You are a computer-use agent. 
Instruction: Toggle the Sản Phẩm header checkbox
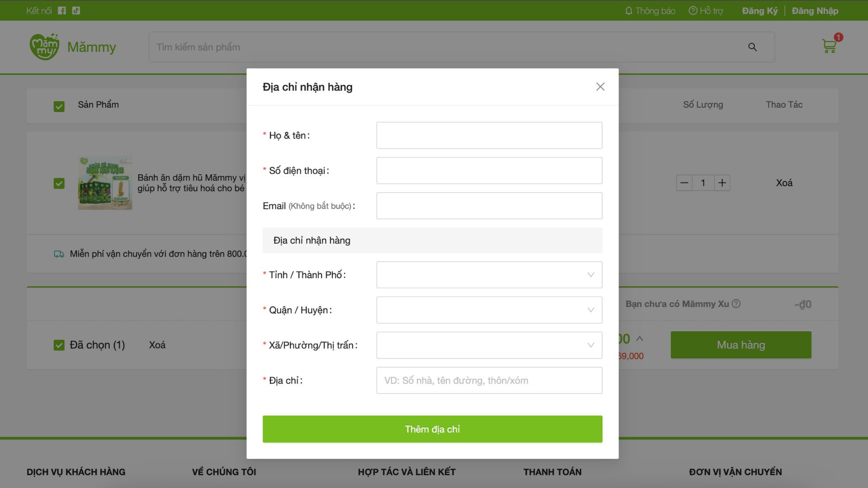59,106
